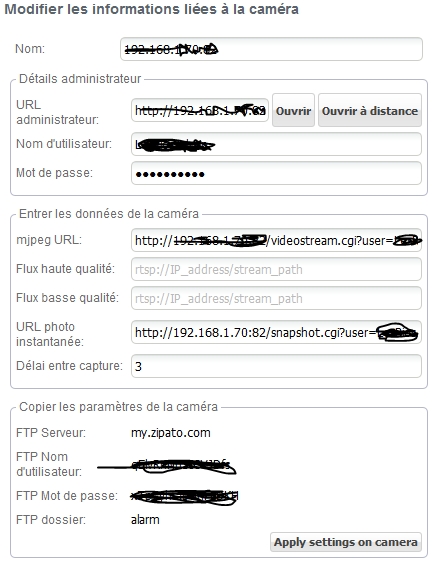Select the Nom d'utilisateur field

point(276,144)
